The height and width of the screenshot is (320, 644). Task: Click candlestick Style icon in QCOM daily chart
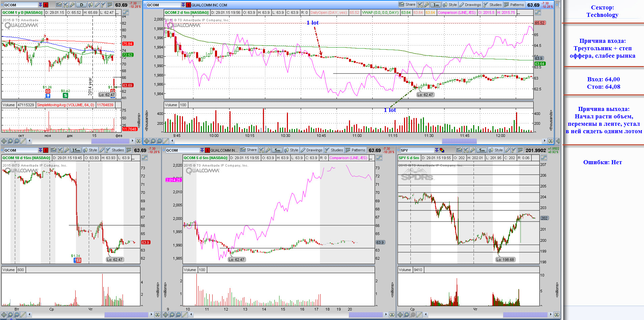90,5
